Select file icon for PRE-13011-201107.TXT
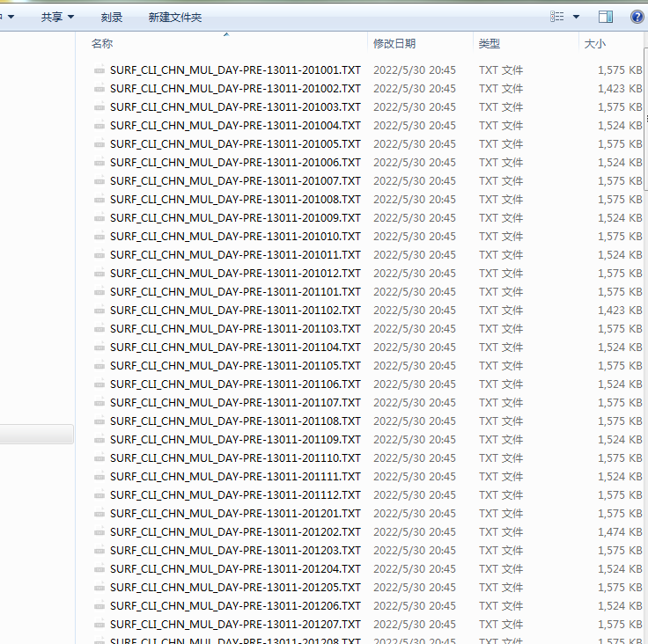 click(99, 402)
